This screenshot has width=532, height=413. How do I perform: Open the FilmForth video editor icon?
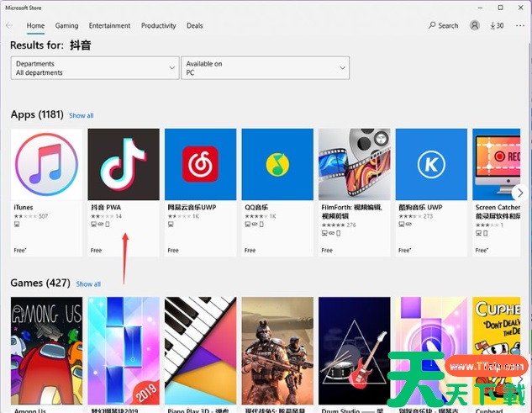[x=354, y=164]
